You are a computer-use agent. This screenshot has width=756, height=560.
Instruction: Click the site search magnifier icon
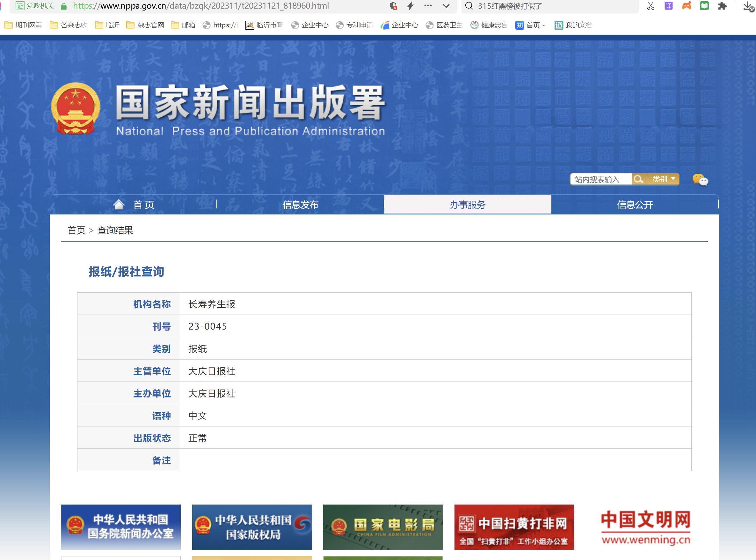[x=638, y=179]
